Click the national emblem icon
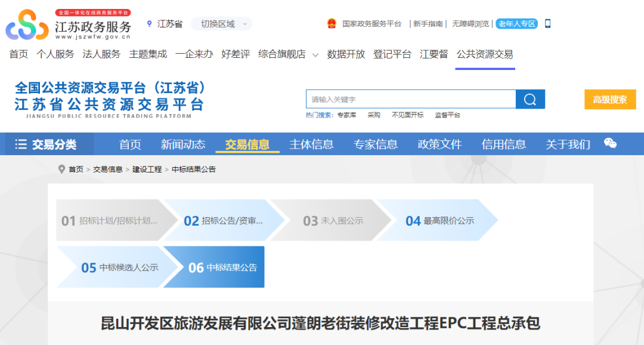Screen dimensions: 644x345 (x=332, y=24)
